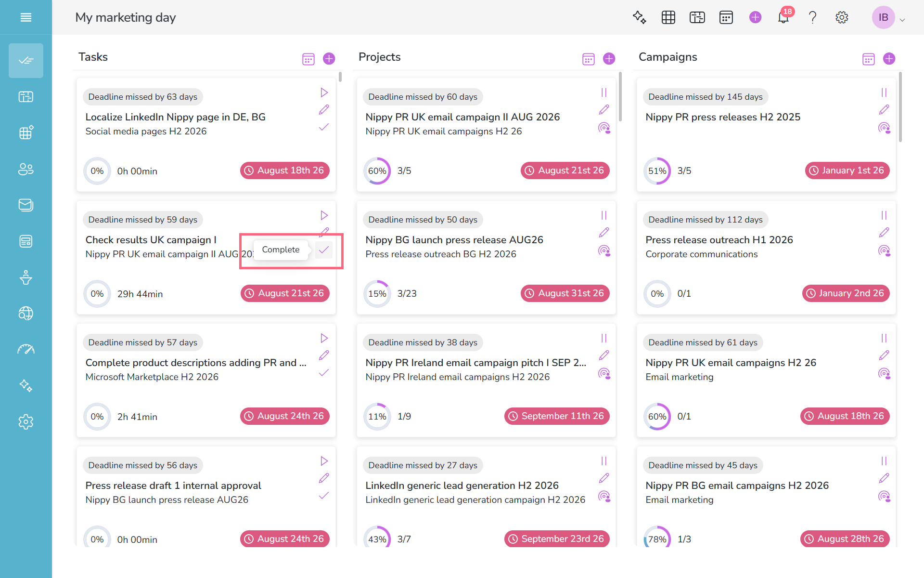Open 'Nippy PR BG email campaigns H2 2026' title
Viewport: 924px width, 578px height.
tap(737, 486)
